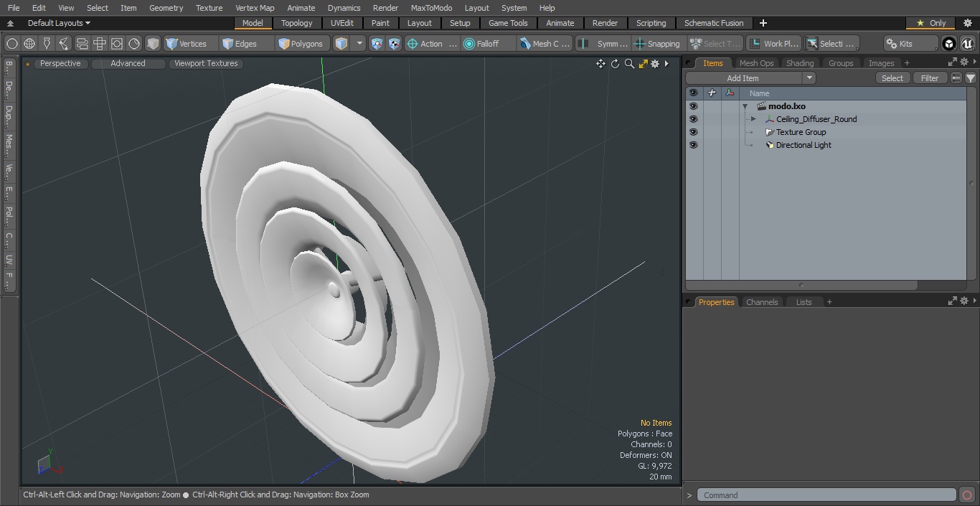The image size is (980, 506).
Task: Switch to the Shading panel tab
Action: 800,63
